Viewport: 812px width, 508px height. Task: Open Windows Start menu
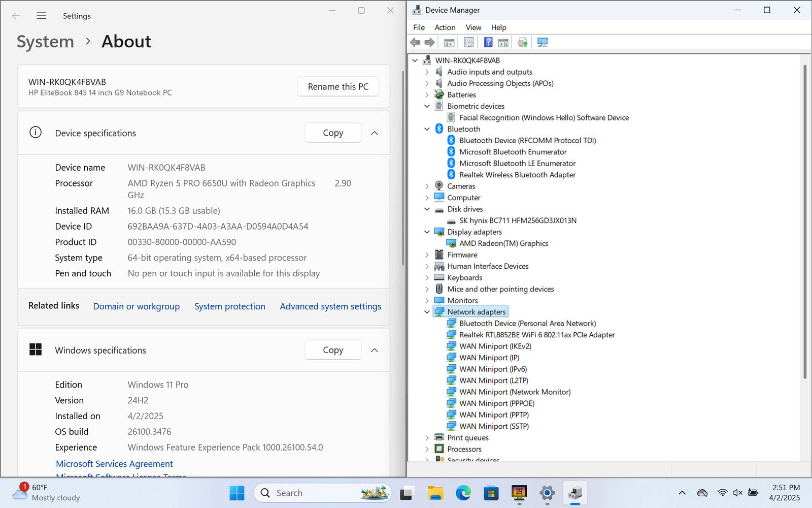coord(236,493)
